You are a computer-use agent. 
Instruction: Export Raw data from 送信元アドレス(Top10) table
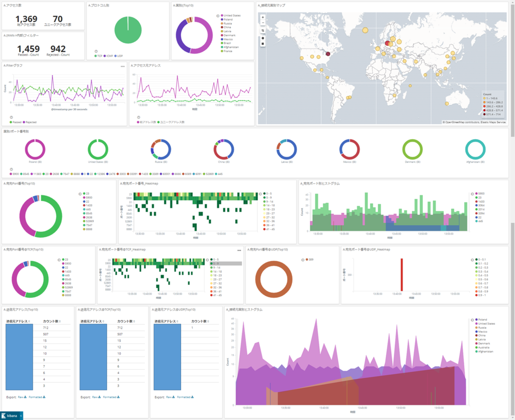pyautogui.click(x=22, y=397)
